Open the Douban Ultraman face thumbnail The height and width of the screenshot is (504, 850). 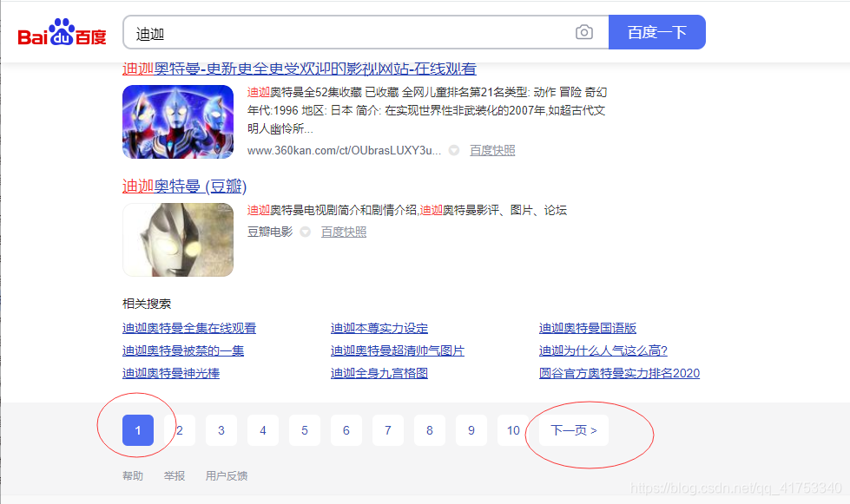coord(178,239)
